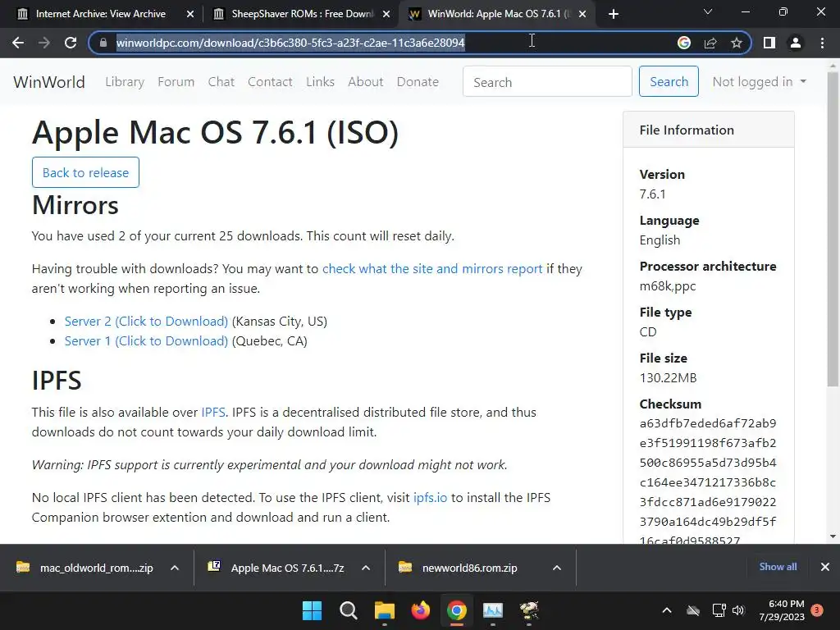The image size is (840, 630).
Task: View site security lock info
Action: click(103, 43)
